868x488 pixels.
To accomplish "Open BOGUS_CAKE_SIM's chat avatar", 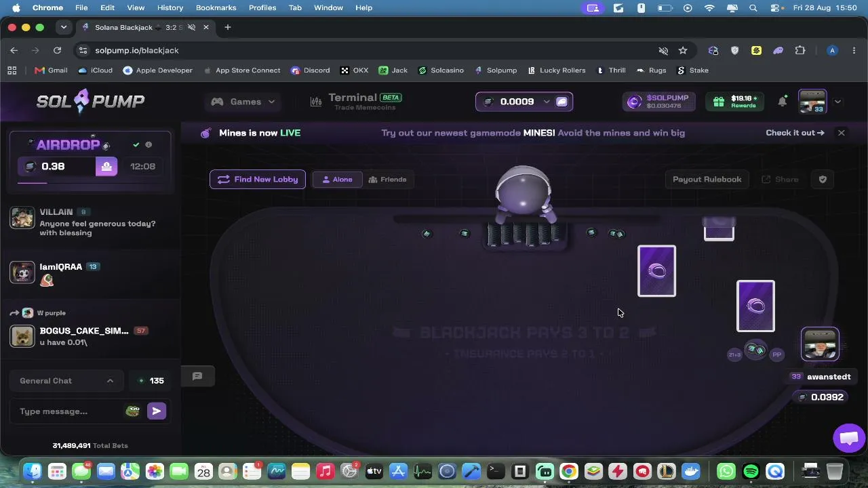I will pos(22,336).
